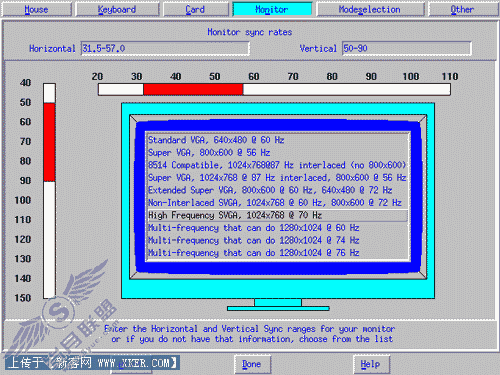Image resolution: width=500 pixels, height=375 pixels.
Task: Open the Other tab
Action: (463, 9)
